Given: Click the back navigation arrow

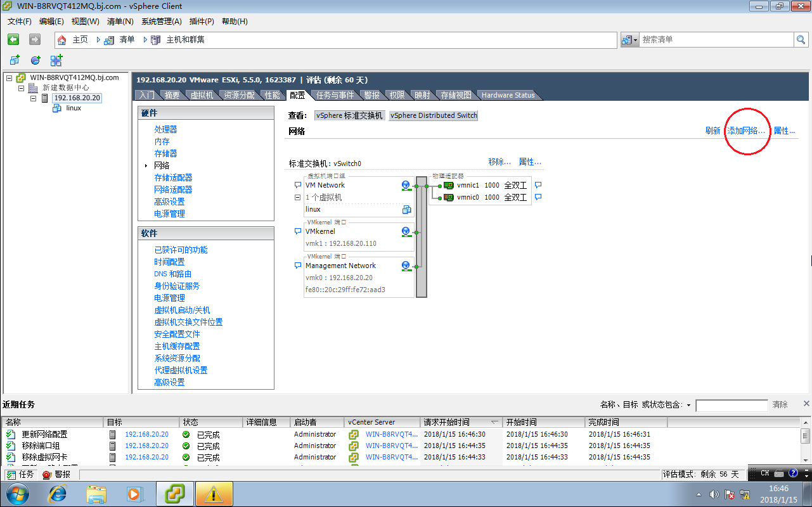Looking at the screenshot, I should coord(13,39).
